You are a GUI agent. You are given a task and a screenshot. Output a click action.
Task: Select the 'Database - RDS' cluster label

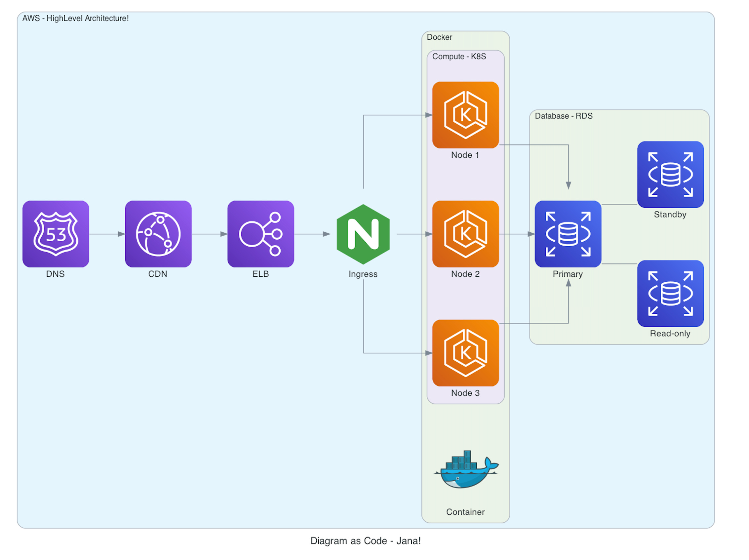[x=564, y=116]
